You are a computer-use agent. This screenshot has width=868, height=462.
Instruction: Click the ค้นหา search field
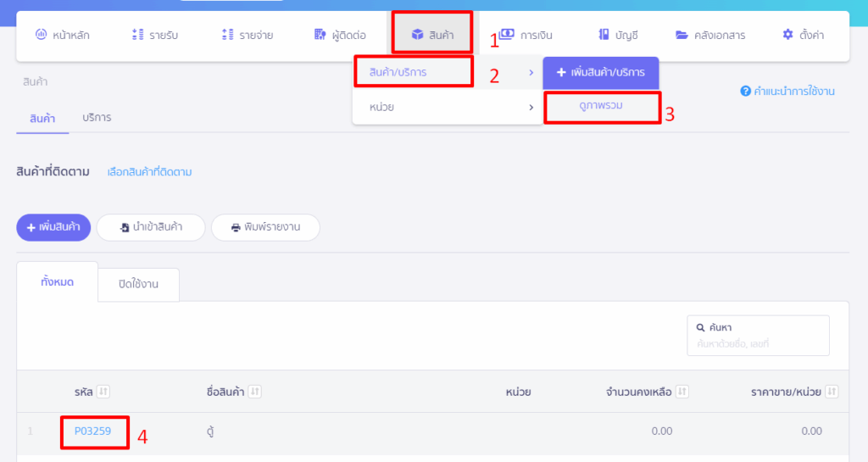(x=758, y=336)
